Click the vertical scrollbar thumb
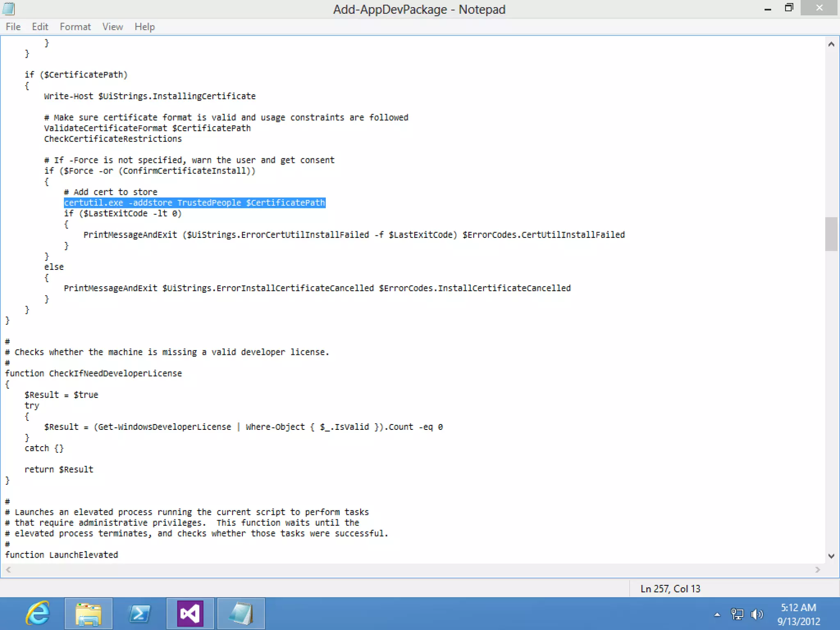840x630 pixels. pyautogui.click(x=831, y=234)
